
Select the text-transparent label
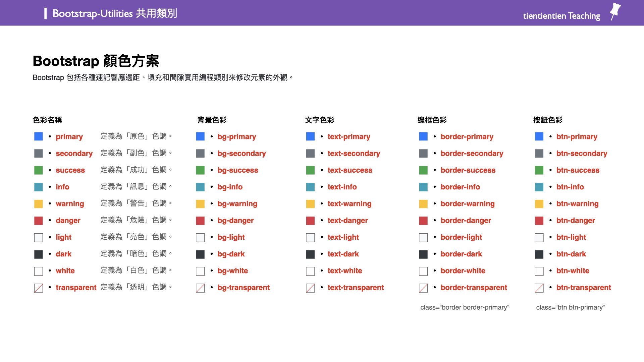click(356, 287)
